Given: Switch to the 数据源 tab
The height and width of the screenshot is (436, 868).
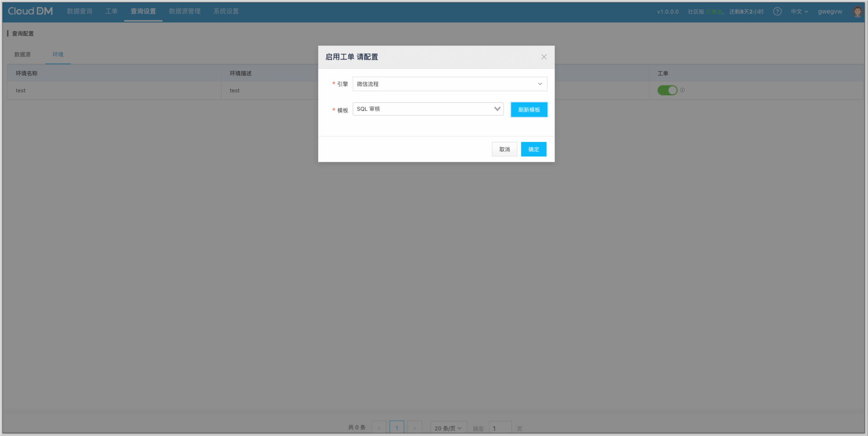Looking at the screenshot, I should tap(23, 55).
